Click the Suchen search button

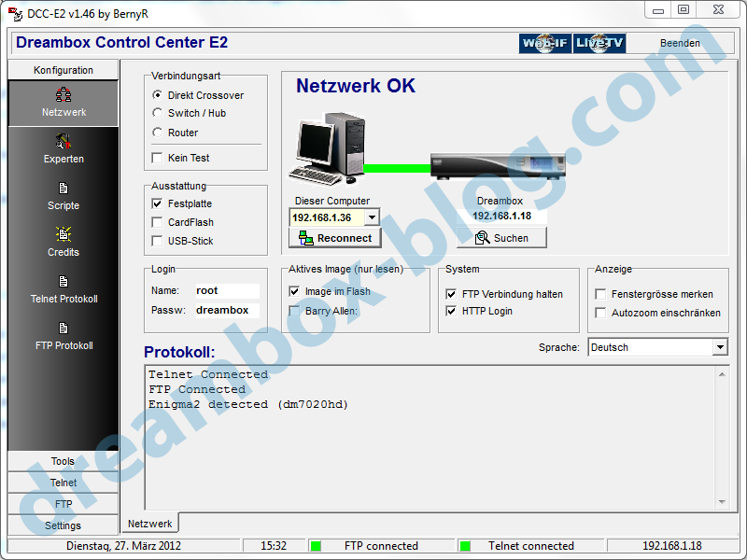coord(501,238)
